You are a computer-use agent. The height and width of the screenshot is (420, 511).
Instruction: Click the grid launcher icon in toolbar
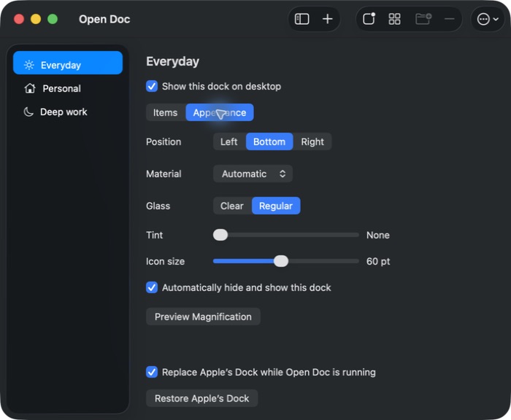point(394,19)
